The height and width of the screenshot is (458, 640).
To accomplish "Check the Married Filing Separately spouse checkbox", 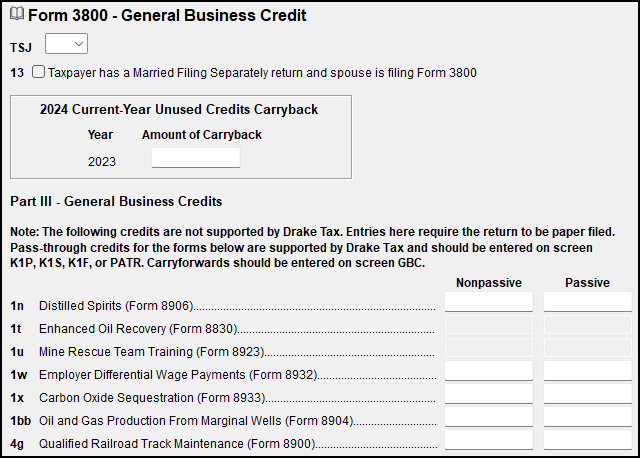I will [x=38, y=72].
